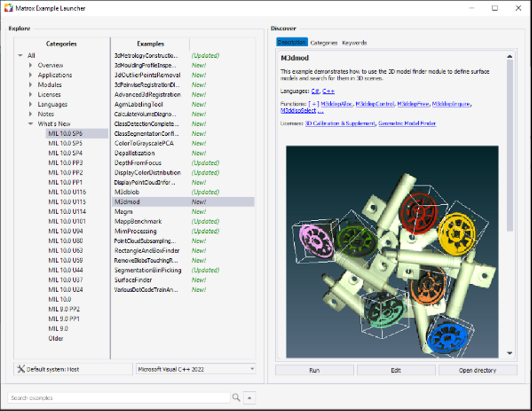Open the Geometric Model Finder license link
This screenshot has width=532, height=411.
(407, 124)
